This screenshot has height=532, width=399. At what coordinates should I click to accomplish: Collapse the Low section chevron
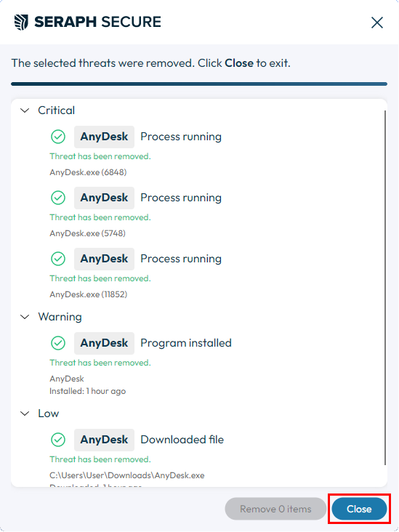point(25,414)
